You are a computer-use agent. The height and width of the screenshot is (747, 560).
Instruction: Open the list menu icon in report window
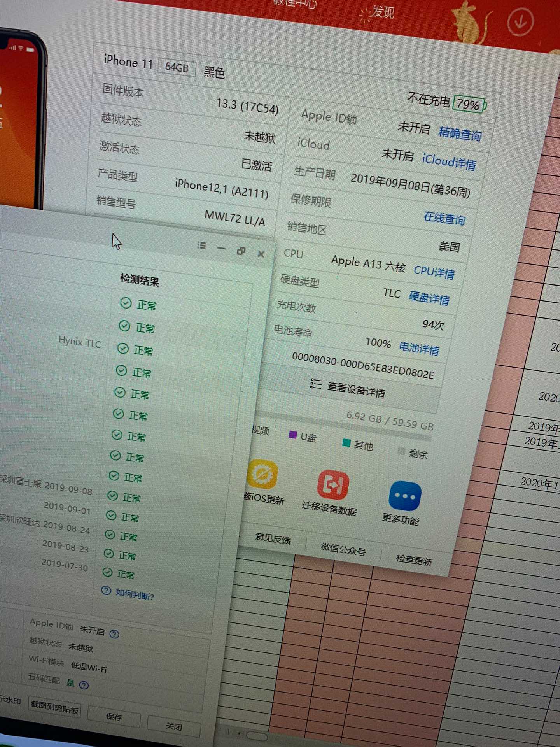[x=201, y=245]
